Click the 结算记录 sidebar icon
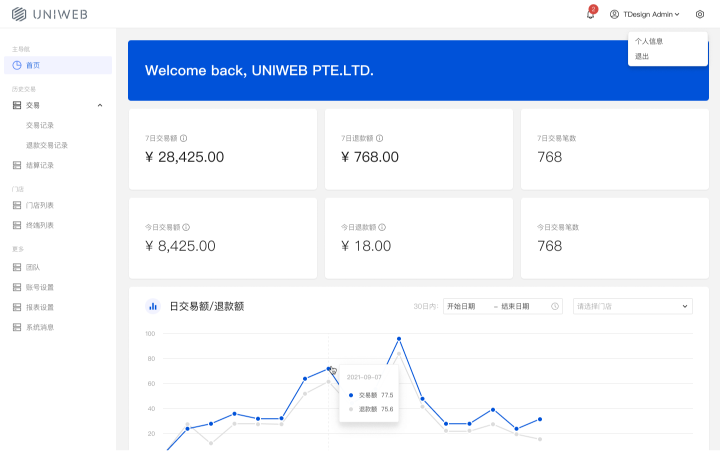720x451 pixels. click(x=17, y=165)
